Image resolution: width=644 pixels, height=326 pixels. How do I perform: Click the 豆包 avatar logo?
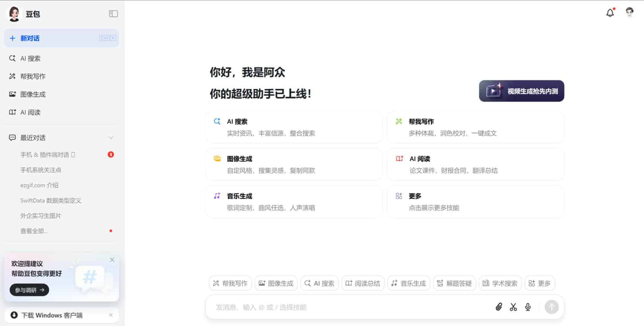pyautogui.click(x=14, y=13)
